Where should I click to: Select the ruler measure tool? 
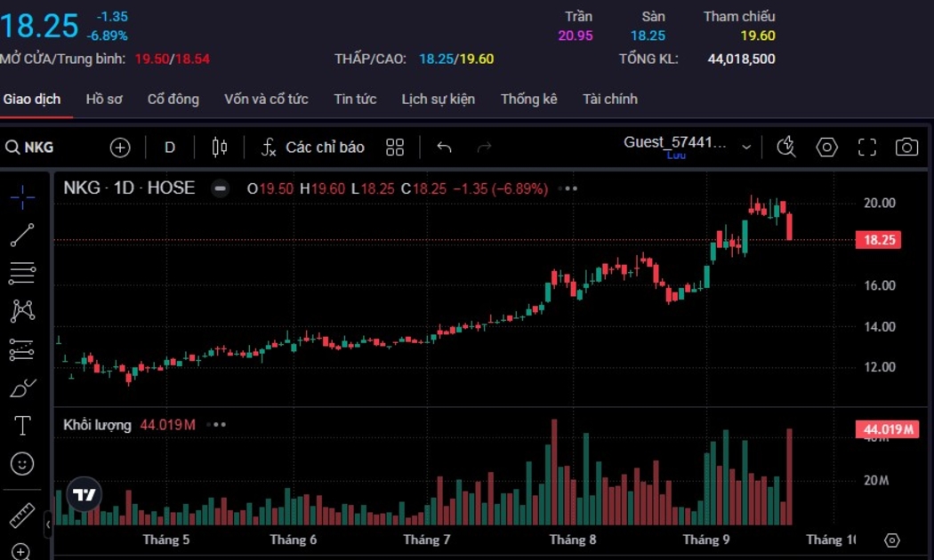point(22,515)
